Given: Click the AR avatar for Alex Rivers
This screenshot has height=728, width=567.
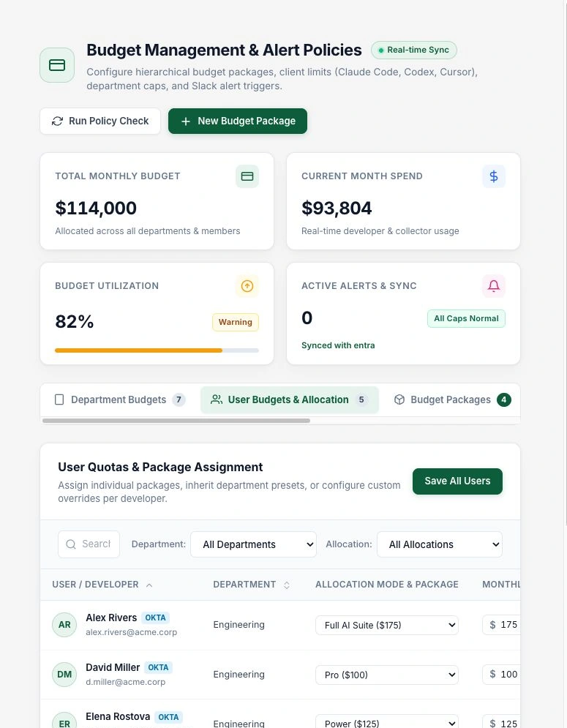Looking at the screenshot, I should [64, 625].
